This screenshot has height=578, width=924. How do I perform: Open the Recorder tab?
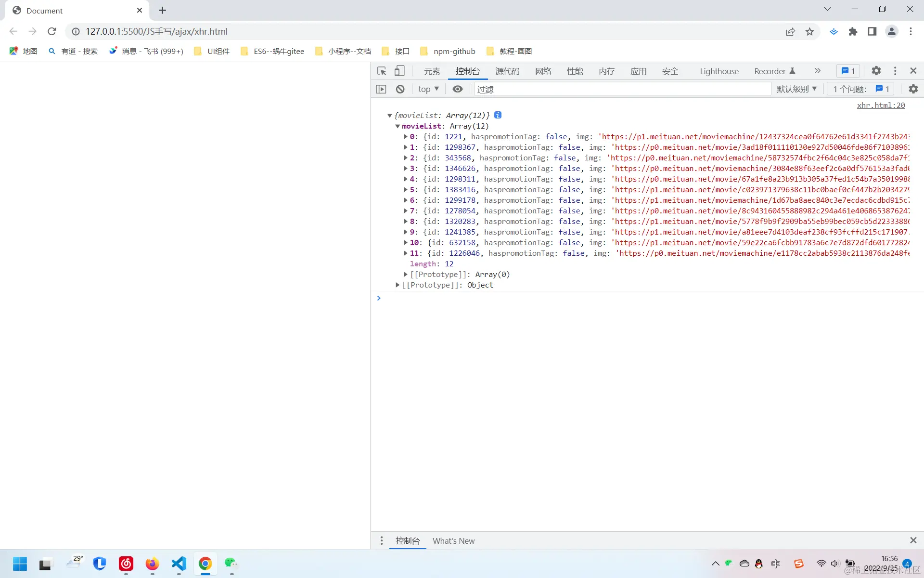(x=774, y=71)
